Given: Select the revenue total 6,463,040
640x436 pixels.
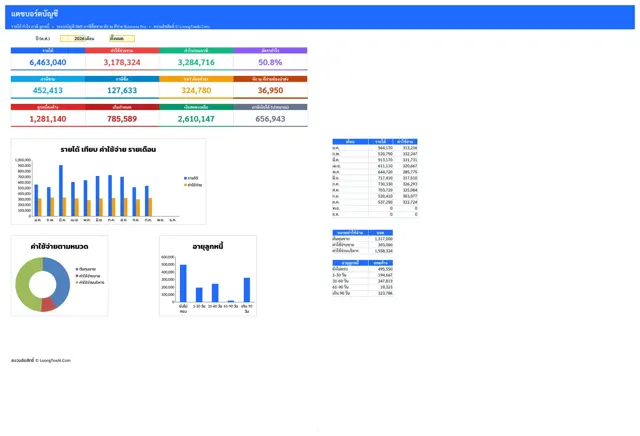Looking at the screenshot, I should pos(48,62).
